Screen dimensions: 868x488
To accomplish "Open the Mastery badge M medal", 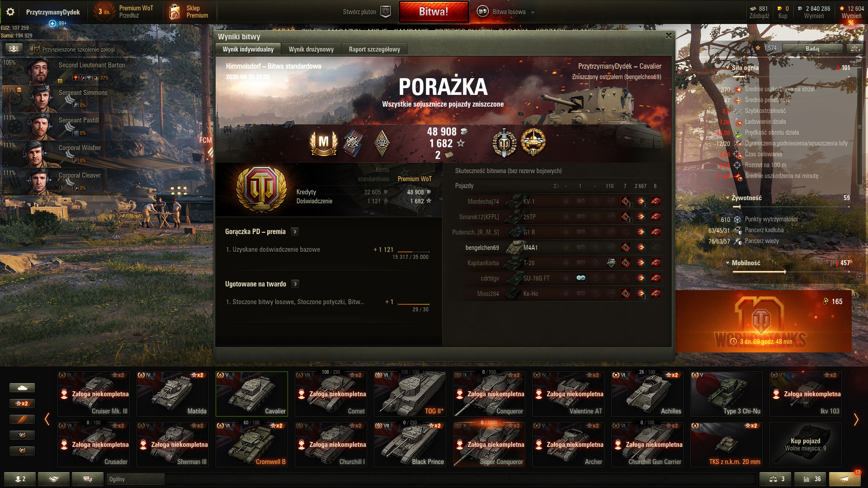I will [x=324, y=142].
